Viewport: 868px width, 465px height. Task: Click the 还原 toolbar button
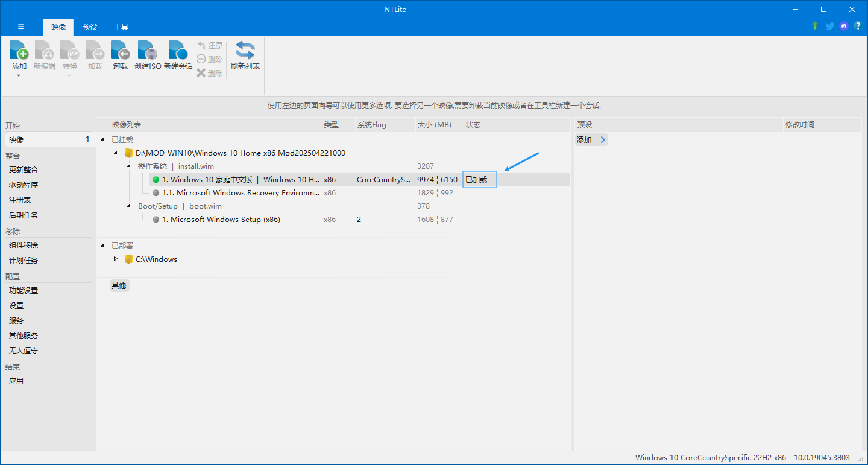(x=209, y=45)
